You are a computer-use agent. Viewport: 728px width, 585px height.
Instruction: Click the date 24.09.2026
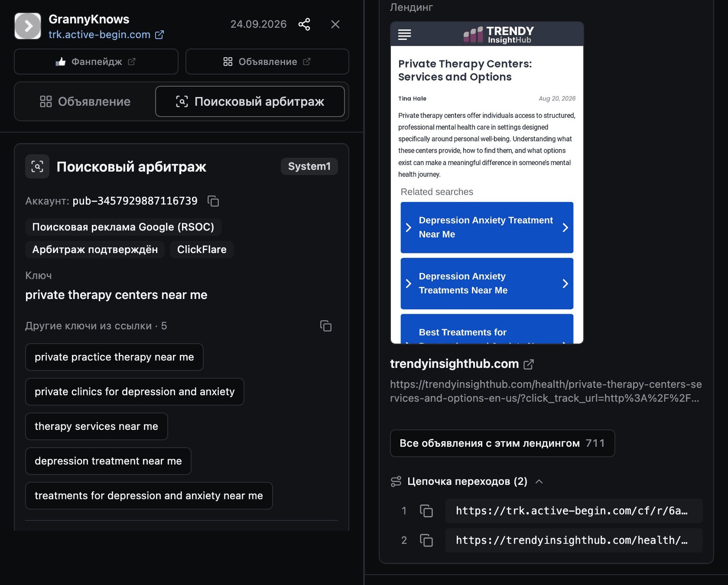[258, 24]
